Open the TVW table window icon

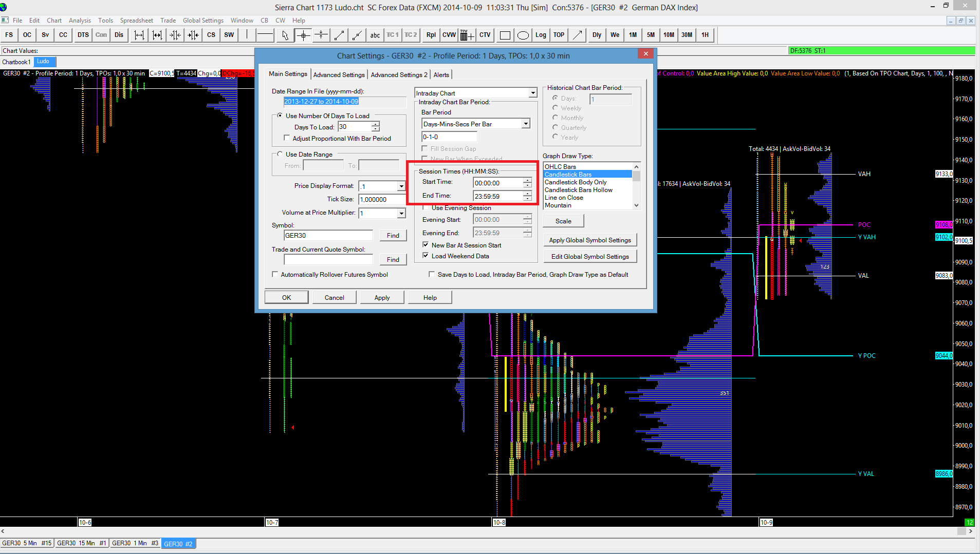pyautogui.click(x=467, y=35)
